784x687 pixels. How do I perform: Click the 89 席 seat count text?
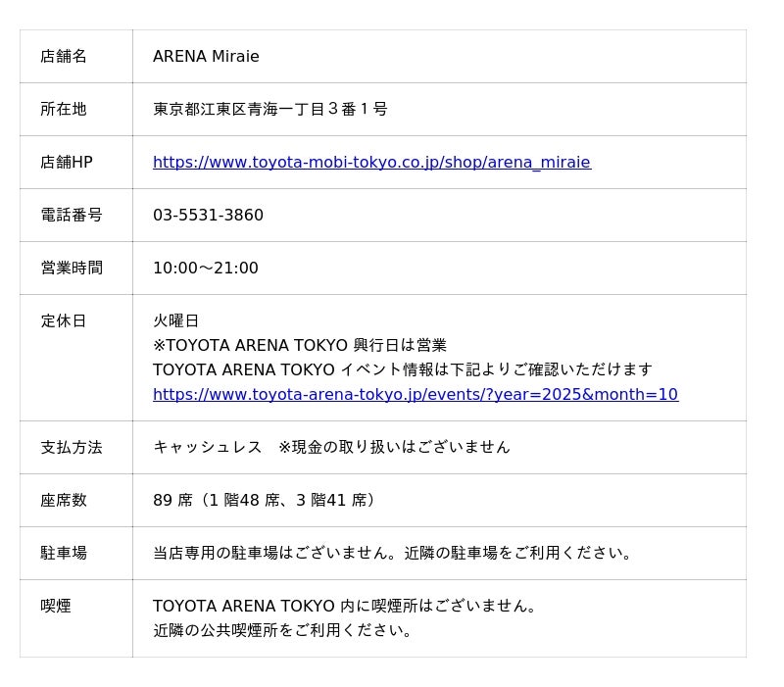(x=172, y=501)
